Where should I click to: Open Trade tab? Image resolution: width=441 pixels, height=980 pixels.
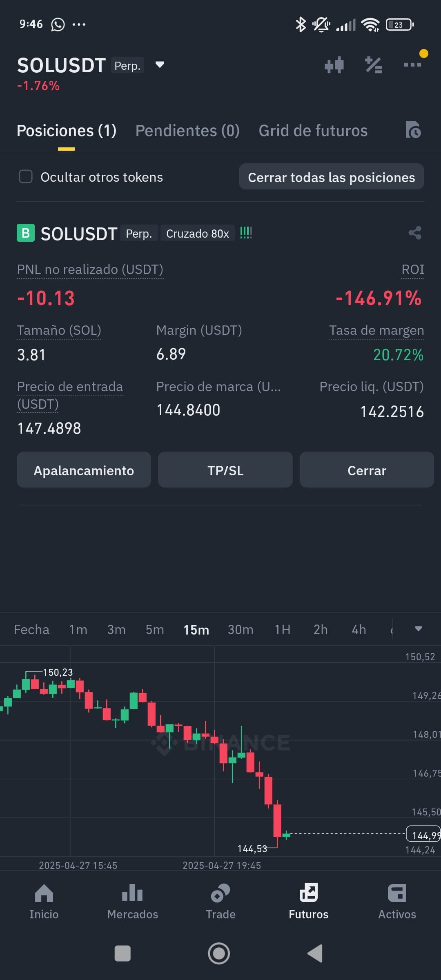[220, 902]
